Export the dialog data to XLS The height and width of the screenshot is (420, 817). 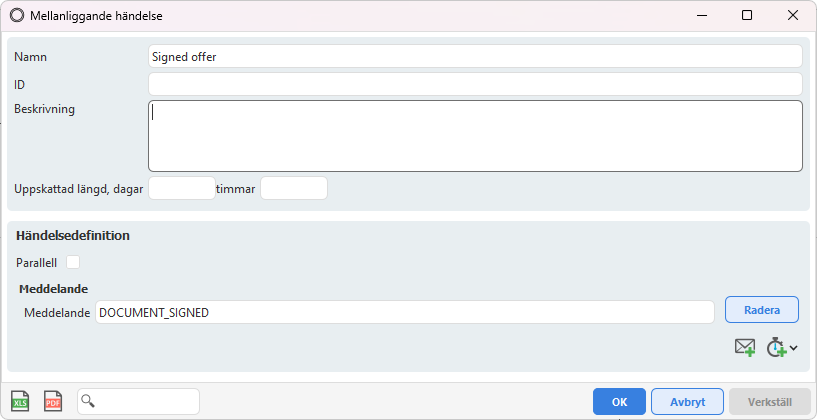point(20,401)
